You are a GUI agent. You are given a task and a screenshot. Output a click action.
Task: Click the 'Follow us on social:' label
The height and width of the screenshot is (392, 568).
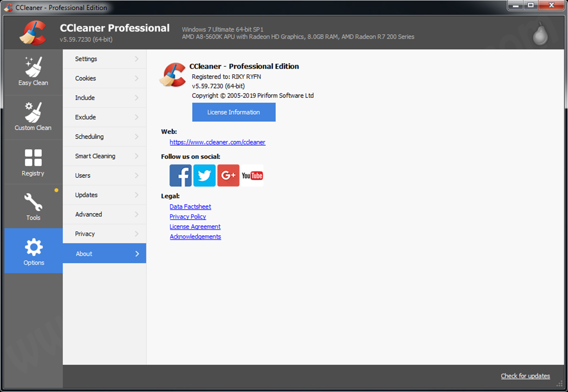point(190,156)
